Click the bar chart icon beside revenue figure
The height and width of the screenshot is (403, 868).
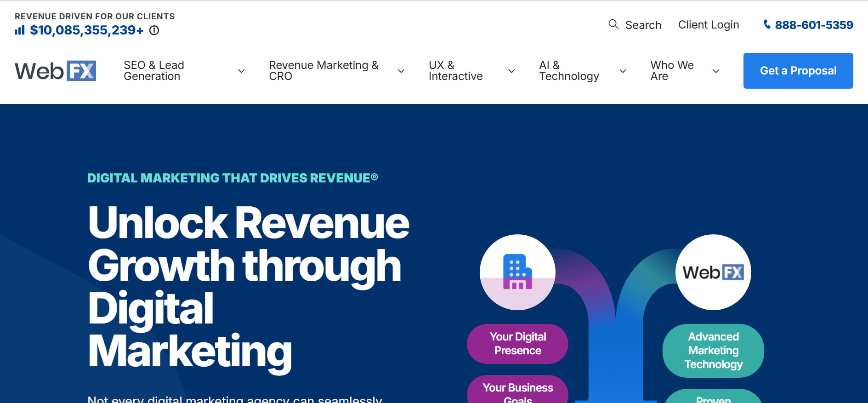[20, 30]
